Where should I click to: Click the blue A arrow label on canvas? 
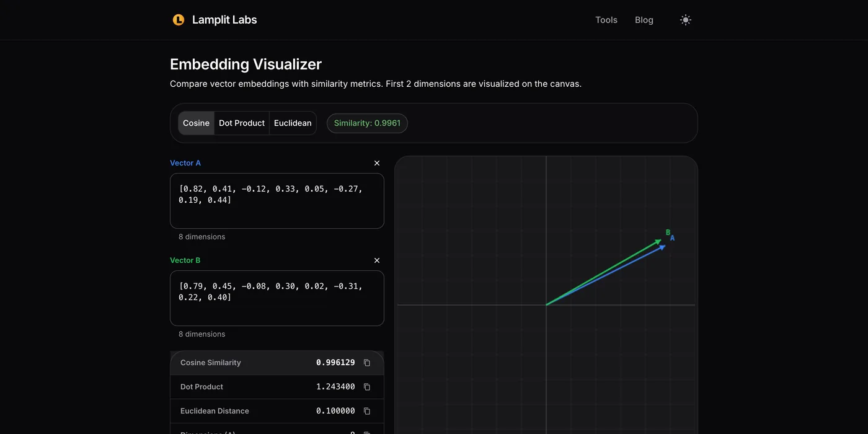coord(672,238)
